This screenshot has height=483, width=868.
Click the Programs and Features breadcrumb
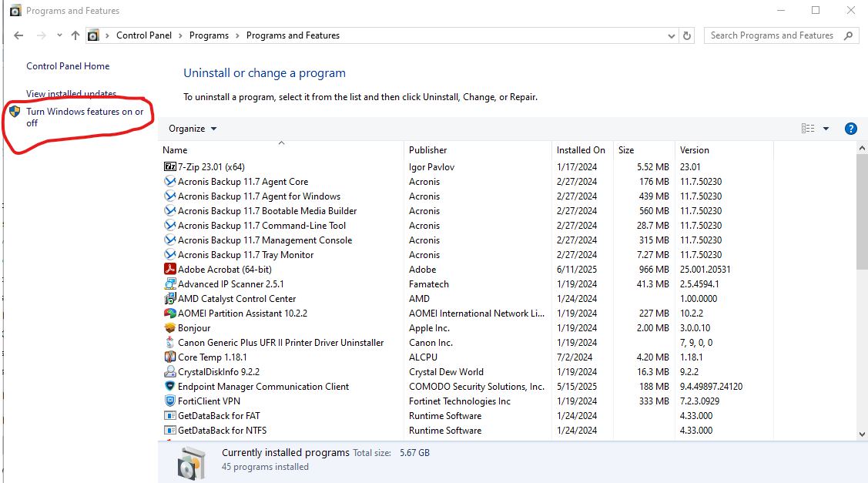point(293,35)
